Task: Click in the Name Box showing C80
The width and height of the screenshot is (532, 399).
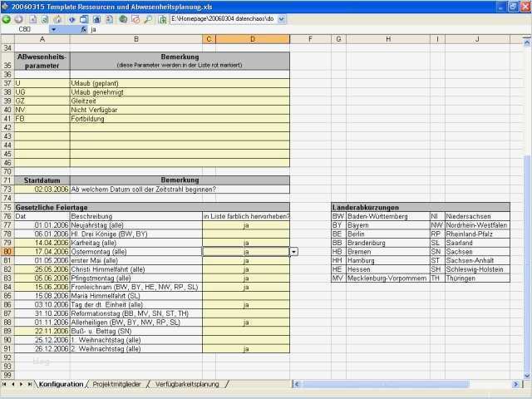Action: [x=26, y=30]
